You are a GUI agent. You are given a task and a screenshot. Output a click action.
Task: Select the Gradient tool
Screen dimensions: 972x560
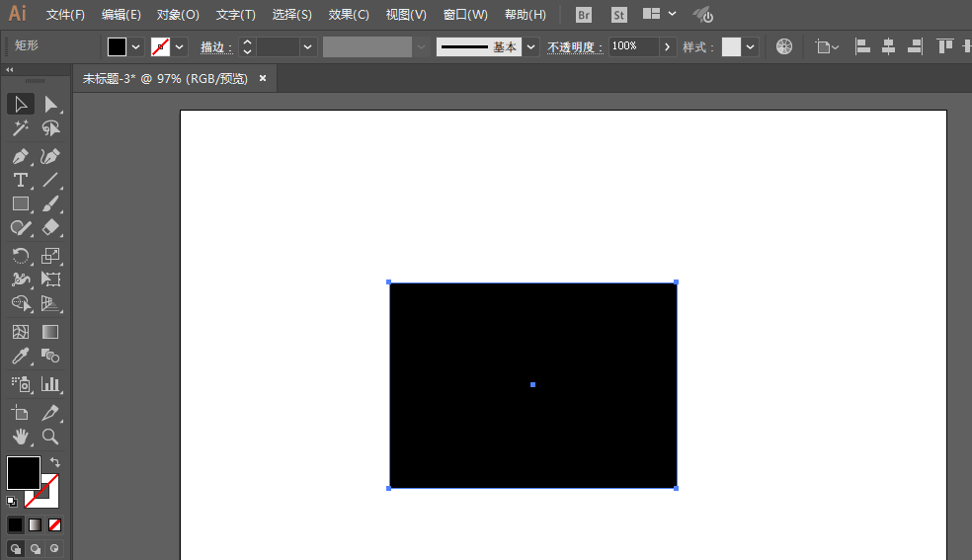click(x=50, y=332)
